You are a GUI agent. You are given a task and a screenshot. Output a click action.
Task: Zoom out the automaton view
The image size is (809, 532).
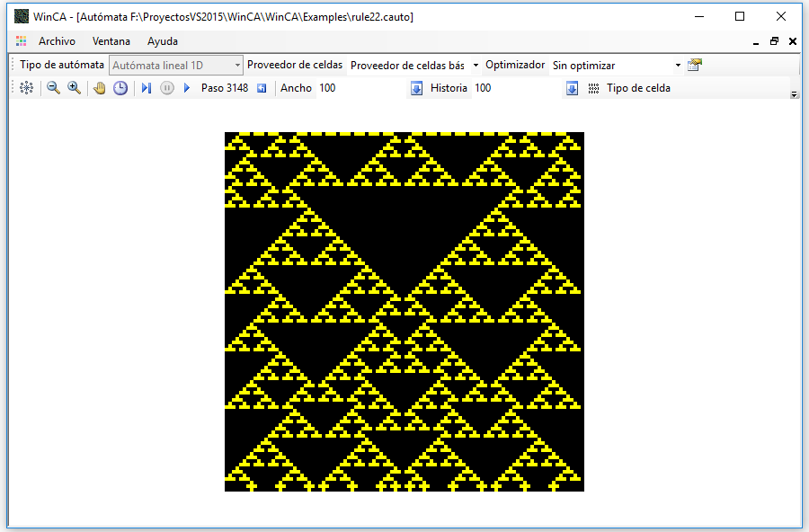pyautogui.click(x=53, y=88)
